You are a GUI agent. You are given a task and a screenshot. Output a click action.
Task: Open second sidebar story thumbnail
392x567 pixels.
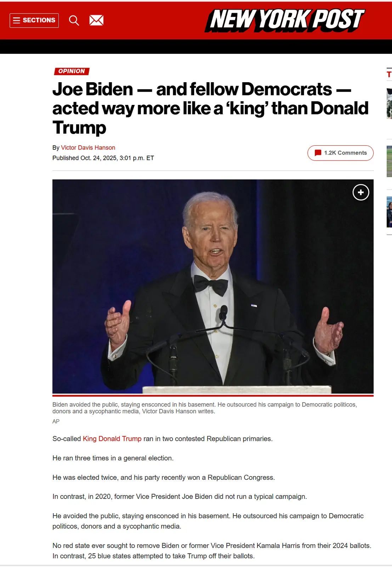tap(389, 161)
